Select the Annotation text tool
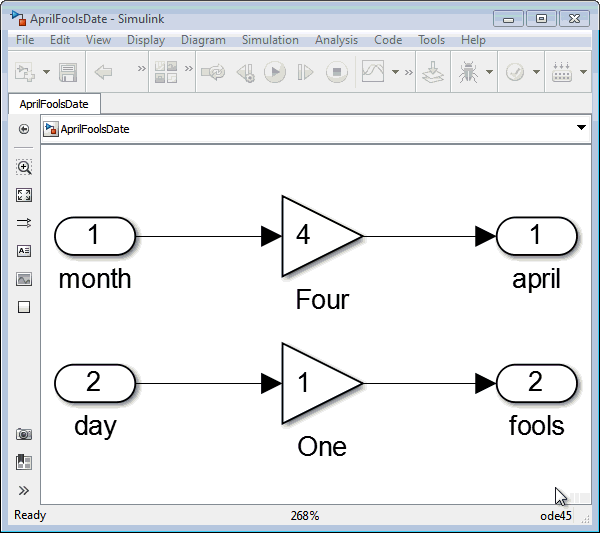 [24, 251]
